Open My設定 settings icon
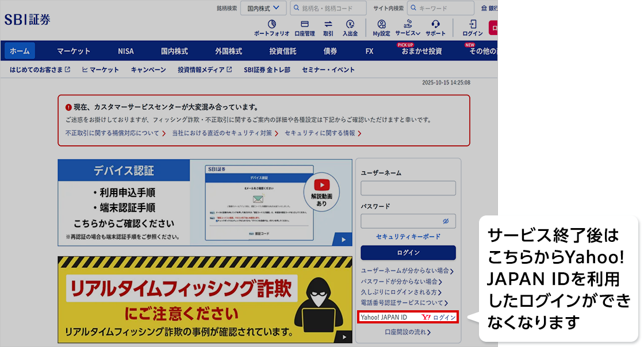 point(381,28)
